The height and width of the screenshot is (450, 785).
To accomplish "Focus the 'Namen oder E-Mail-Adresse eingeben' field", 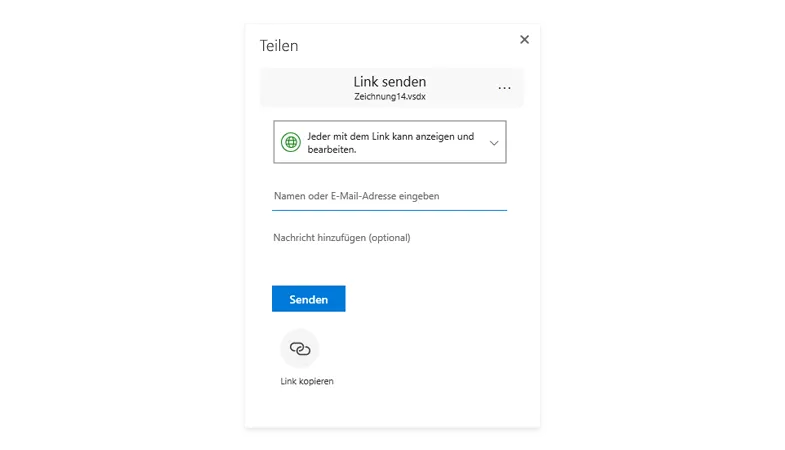I will point(389,196).
